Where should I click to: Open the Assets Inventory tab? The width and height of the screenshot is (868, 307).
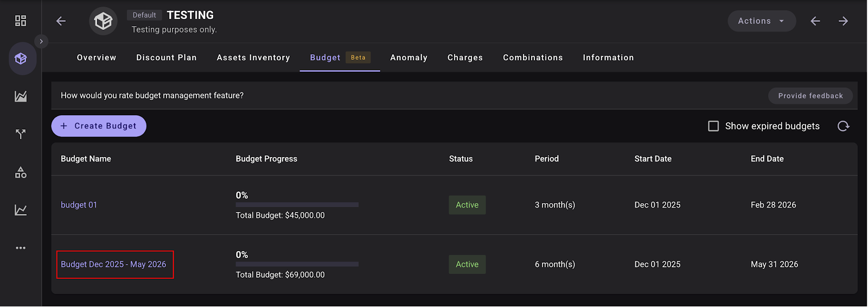(x=253, y=58)
